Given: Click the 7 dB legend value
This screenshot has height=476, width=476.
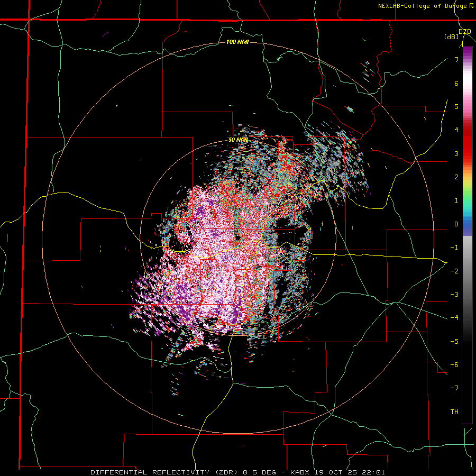Looking at the screenshot, I should (x=456, y=59).
